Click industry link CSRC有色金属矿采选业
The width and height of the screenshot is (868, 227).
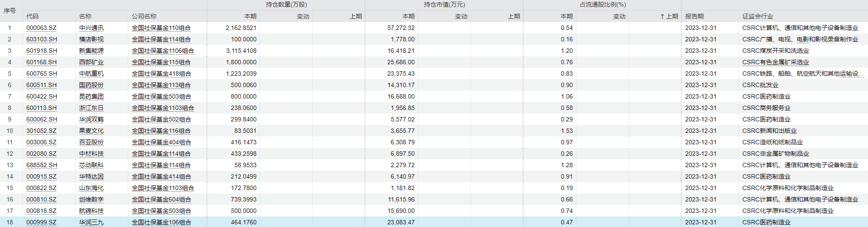point(775,62)
